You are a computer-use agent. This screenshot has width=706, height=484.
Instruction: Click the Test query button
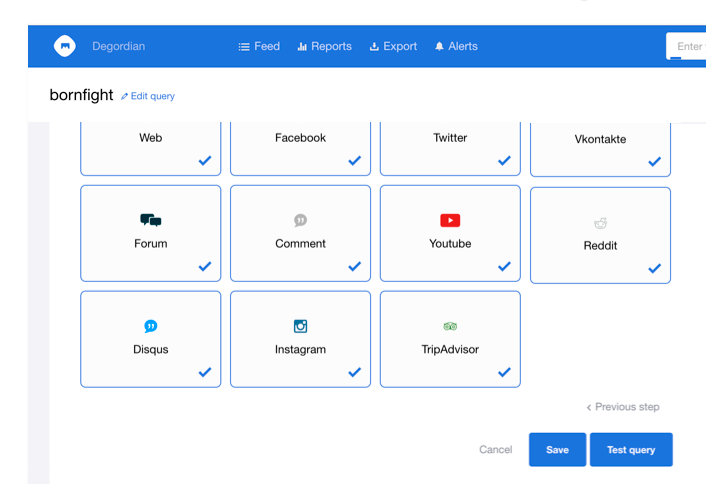tap(631, 449)
